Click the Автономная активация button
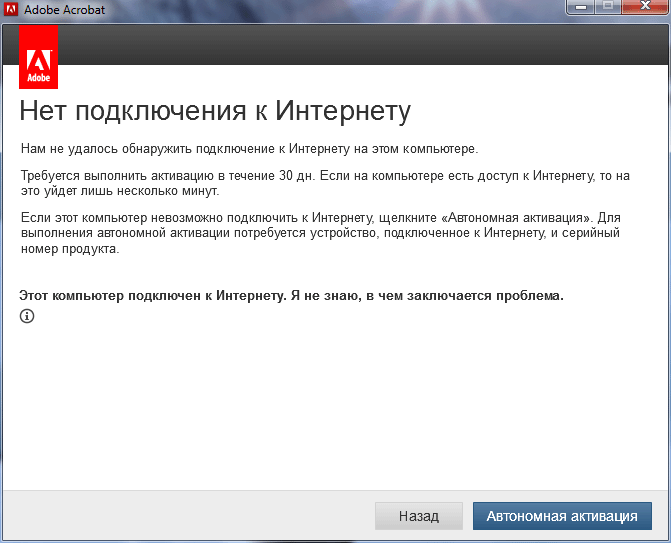 tap(562, 516)
